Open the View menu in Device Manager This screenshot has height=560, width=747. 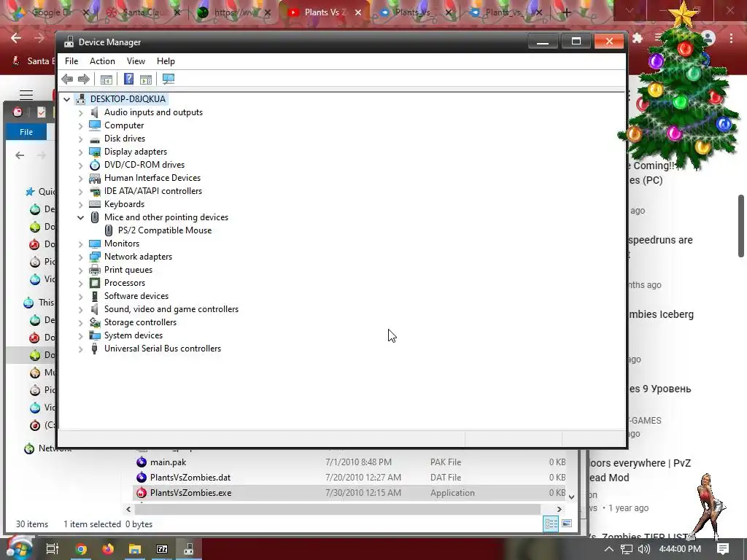click(x=136, y=61)
